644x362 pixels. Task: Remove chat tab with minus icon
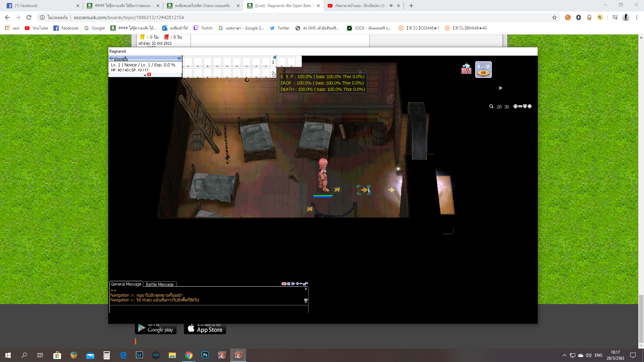(x=301, y=284)
